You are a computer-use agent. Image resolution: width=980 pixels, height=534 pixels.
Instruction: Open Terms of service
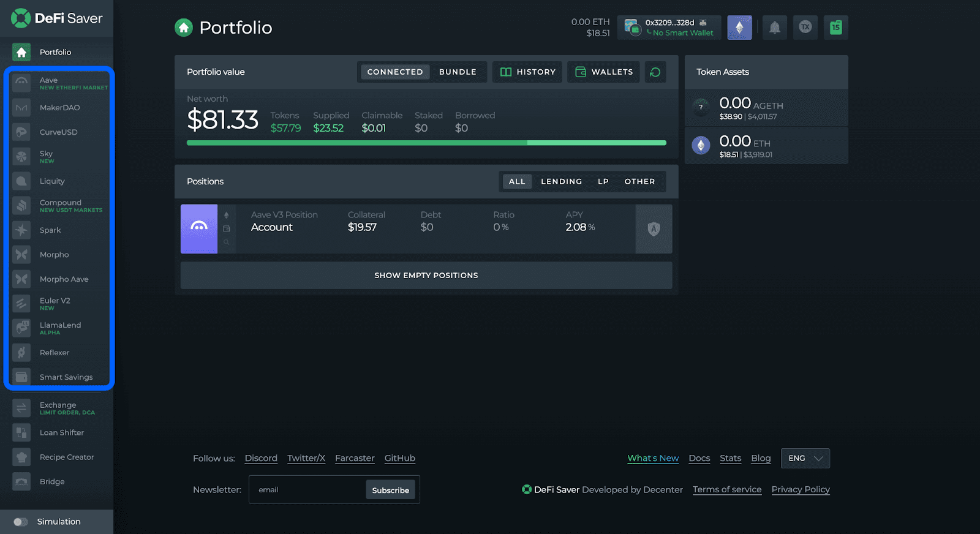pyautogui.click(x=727, y=489)
